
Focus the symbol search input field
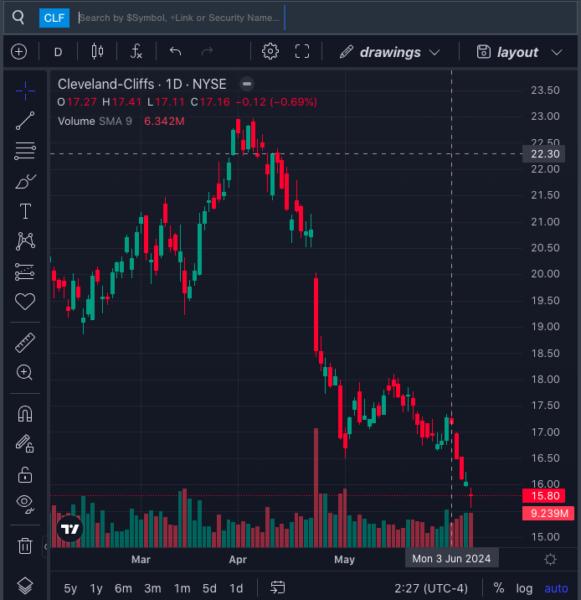click(x=180, y=18)
